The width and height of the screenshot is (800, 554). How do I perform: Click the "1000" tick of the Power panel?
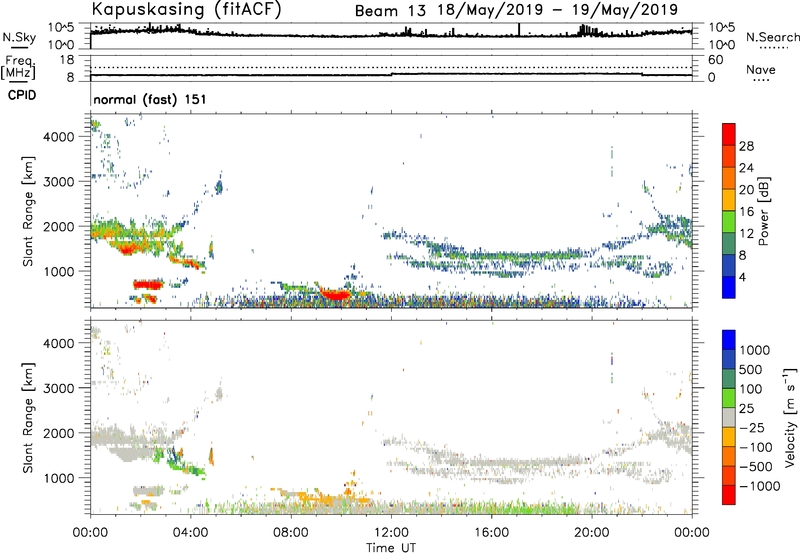59,271
